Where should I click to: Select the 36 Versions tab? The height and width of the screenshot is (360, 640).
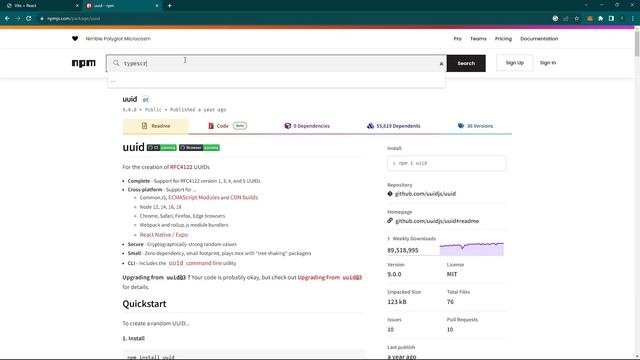coord(475,126)
